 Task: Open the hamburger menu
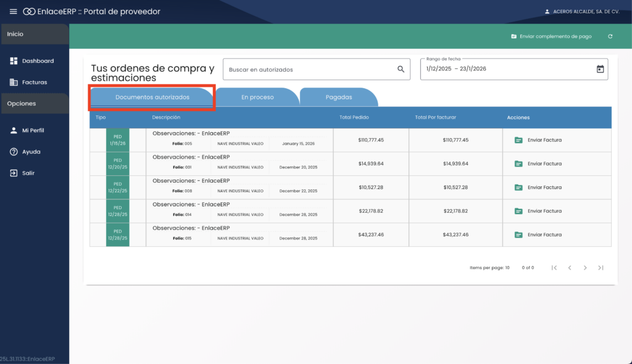pos(14,11)
